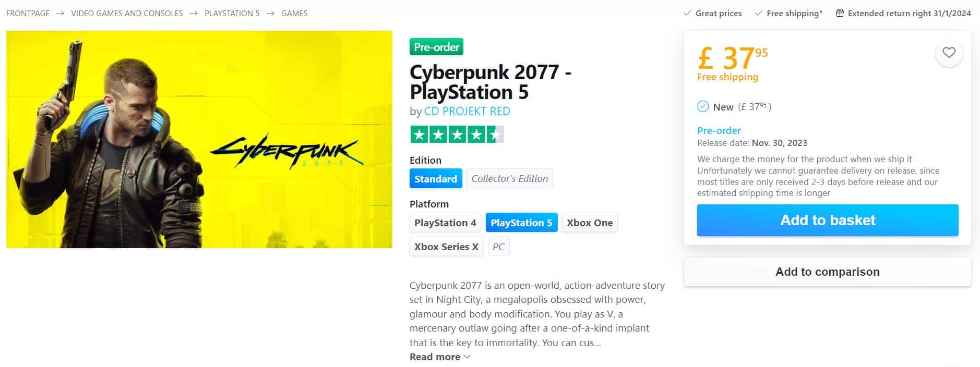Open the VIDEO GAMES AND CONSOLES breadcrumb
The height and width of the screenshot is (367, 980).
[x=127, y=13]
